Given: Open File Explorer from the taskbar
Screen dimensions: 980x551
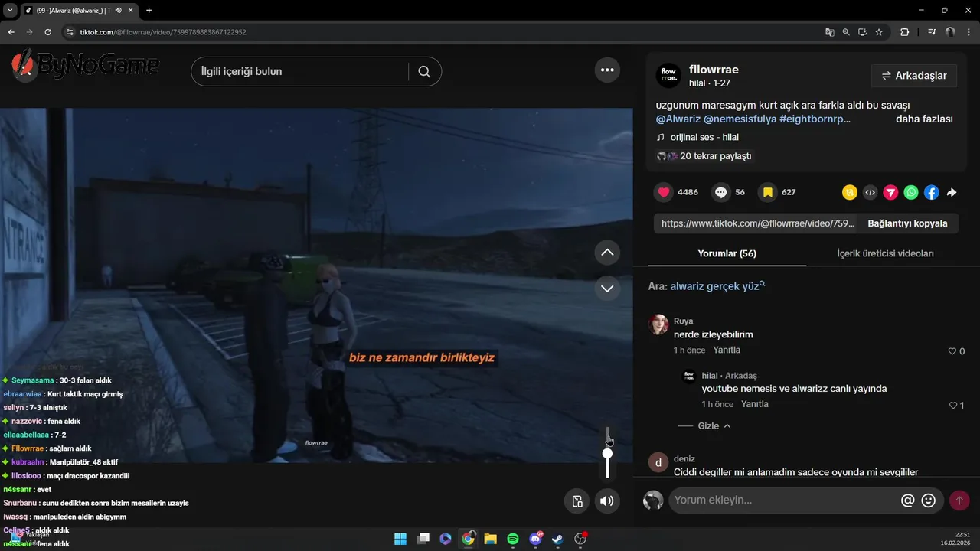Looking at the screenshot, I should [x=491, y=539].
